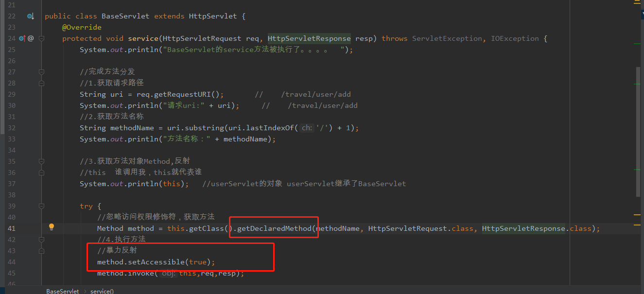Click the //完成方法分发 comment

point(107,72)
